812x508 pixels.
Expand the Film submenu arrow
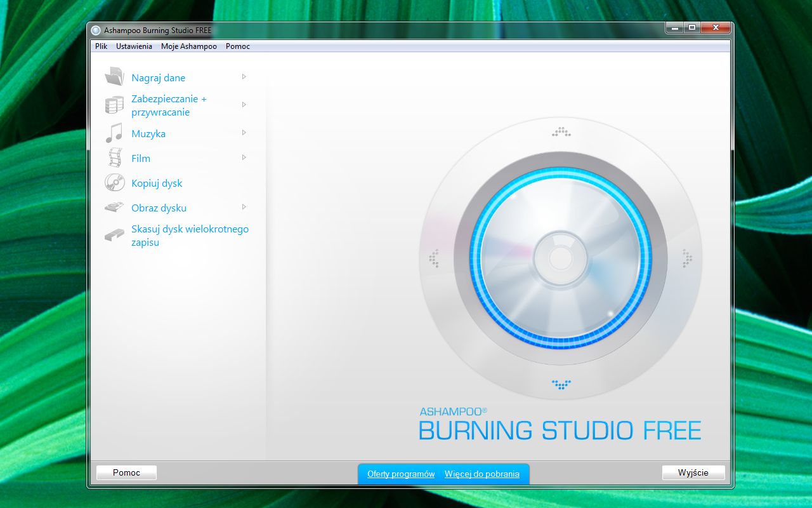point(244,157)
